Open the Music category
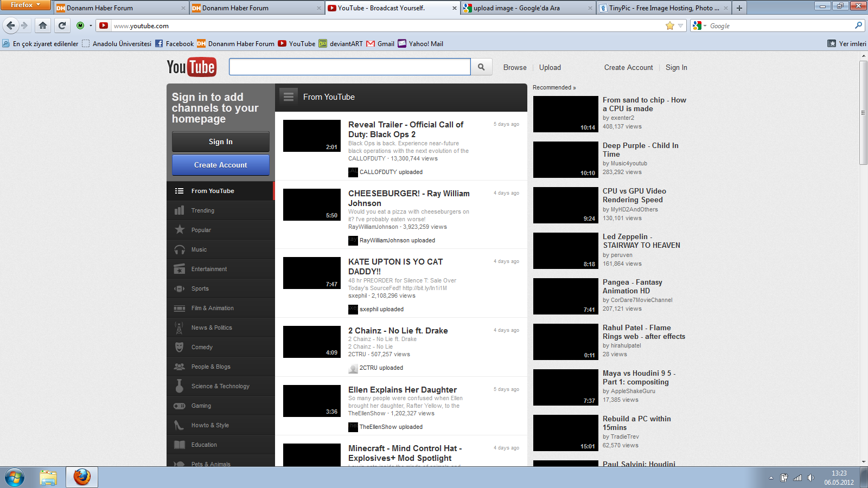The width and height of the screenshot is (868, 488). point(220,249)
